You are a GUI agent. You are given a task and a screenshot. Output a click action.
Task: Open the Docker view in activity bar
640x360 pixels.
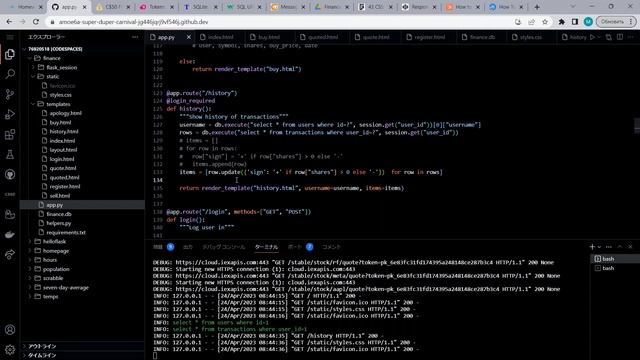[10, 234]
